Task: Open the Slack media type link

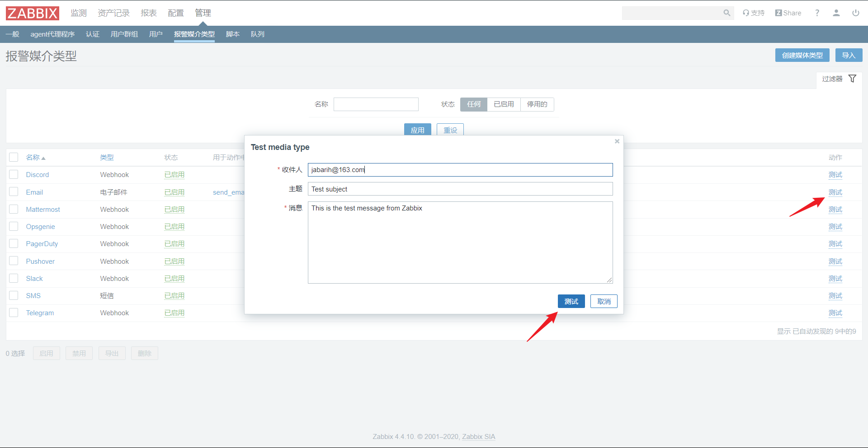Action: pos(34,279)
